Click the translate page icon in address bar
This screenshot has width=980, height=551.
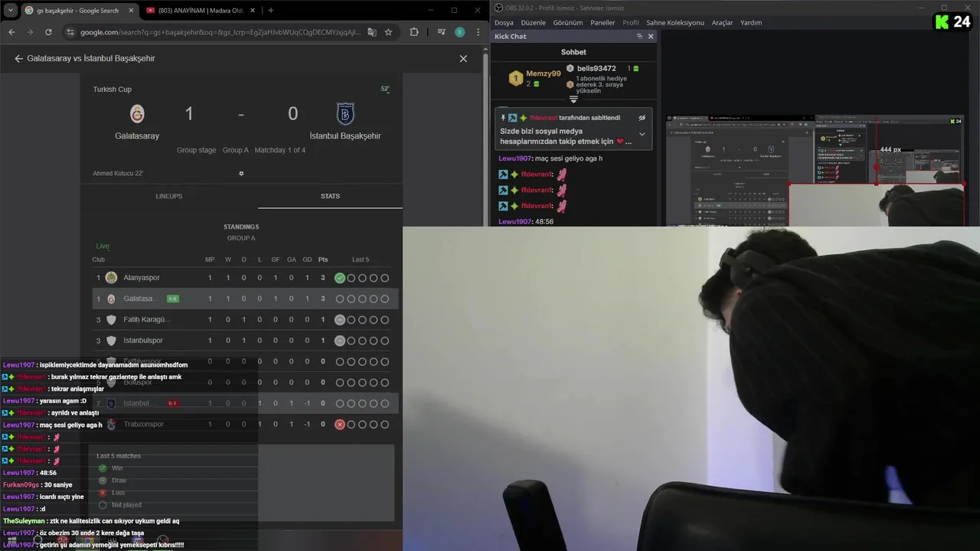[x=372, y=32]
